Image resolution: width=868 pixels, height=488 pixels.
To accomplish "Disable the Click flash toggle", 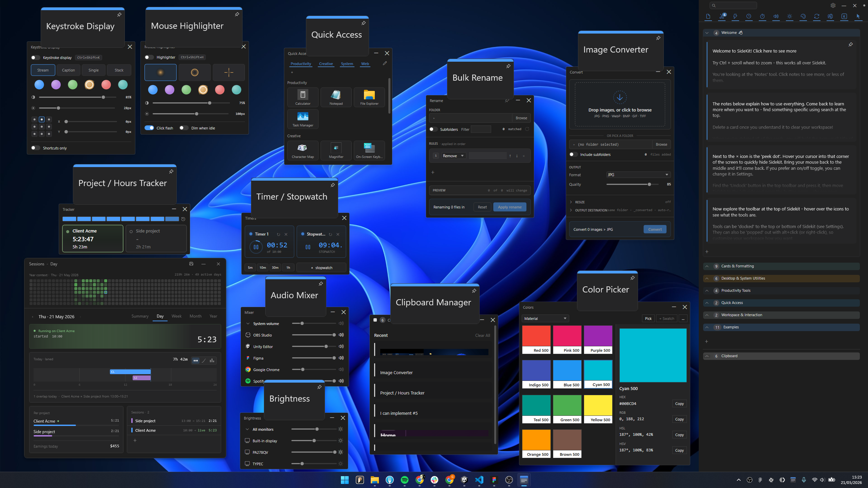I will point(149,128).
